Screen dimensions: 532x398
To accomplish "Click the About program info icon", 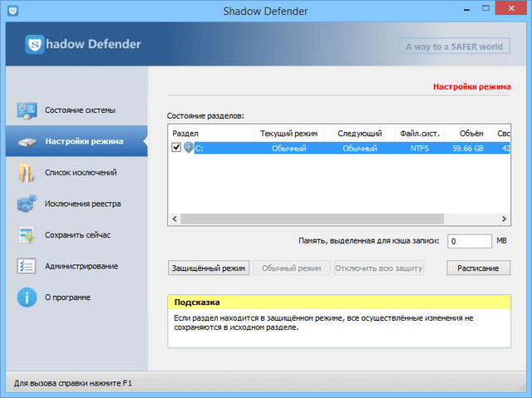I will pyautogui.click(x=27, y=297).
